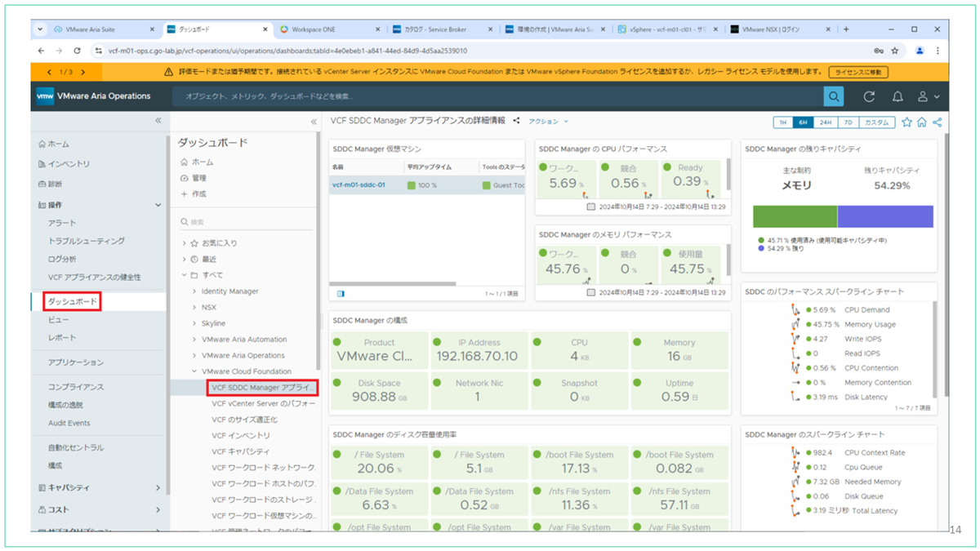Bookmark this page with browser star icon
This screenshot has width=980, height=551.
point(895,51)
